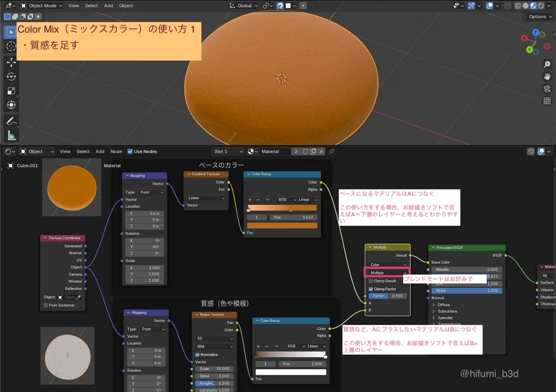556x392 pixels.
Task: Pin the node editor material
Action: point(331,151)
